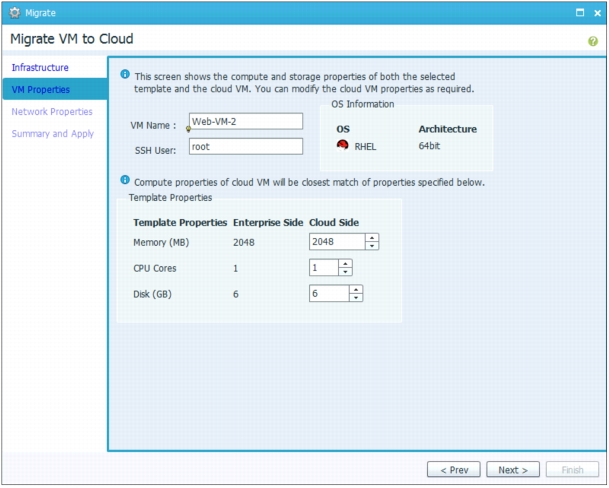The image size is (609, 488).
Task: Click the Migrate VM to Cloud heading
Action: coord(72,39)
